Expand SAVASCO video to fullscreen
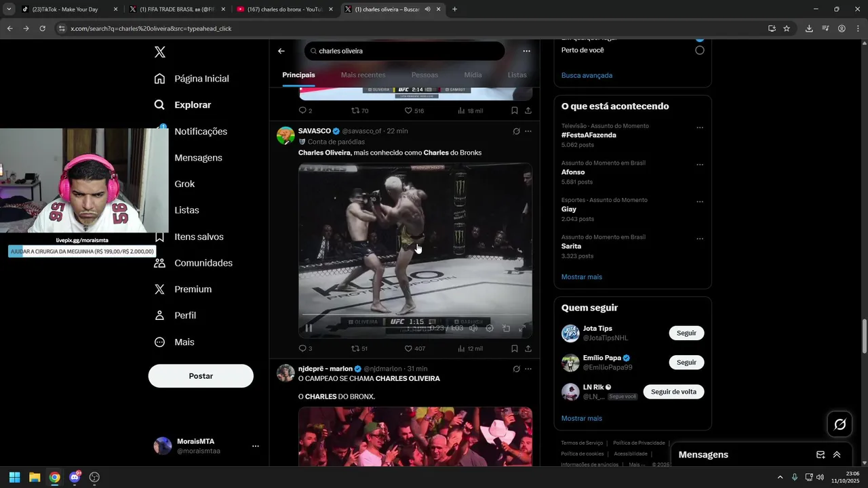The width and height of the screenshot is (868, 488). tap(522, 328)
